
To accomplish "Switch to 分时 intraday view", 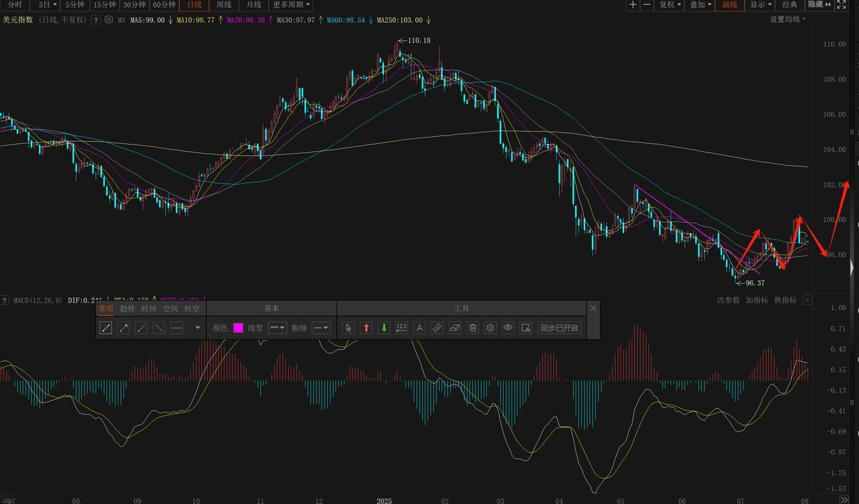I will coord(15,5).
